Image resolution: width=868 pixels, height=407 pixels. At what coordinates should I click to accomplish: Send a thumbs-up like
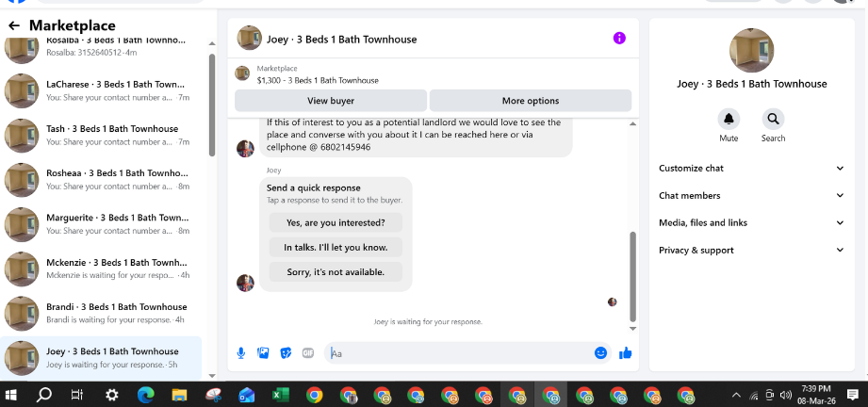click(x=626, y=352)
